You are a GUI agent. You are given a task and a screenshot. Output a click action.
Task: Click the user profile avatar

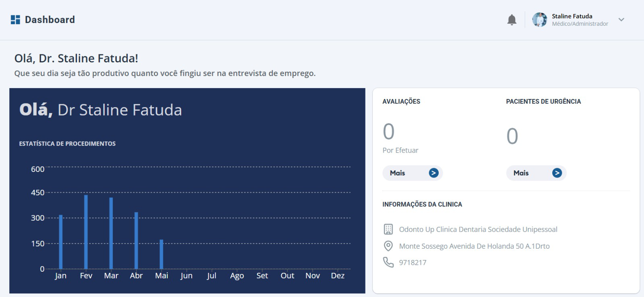pos(539,20)
